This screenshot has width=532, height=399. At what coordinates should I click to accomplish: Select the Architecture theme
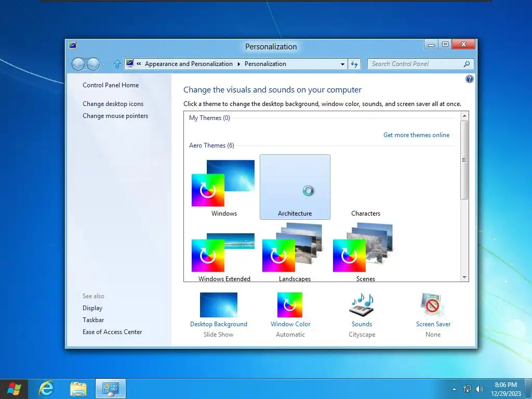pos(295,187)
